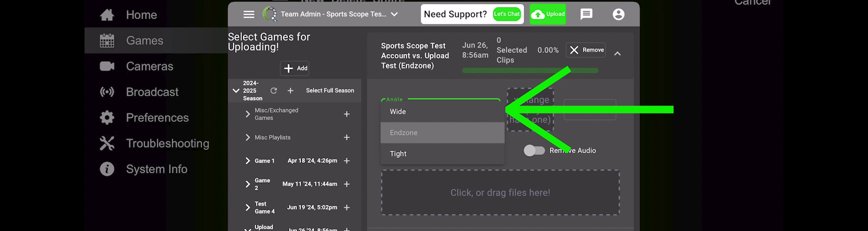Click the Cameras video camera icon
The image size is (868, 231).
[x=107, y=66]
